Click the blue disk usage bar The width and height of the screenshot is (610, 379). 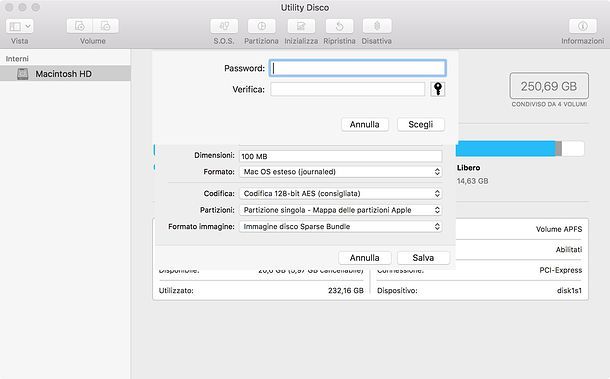point(506,149)
